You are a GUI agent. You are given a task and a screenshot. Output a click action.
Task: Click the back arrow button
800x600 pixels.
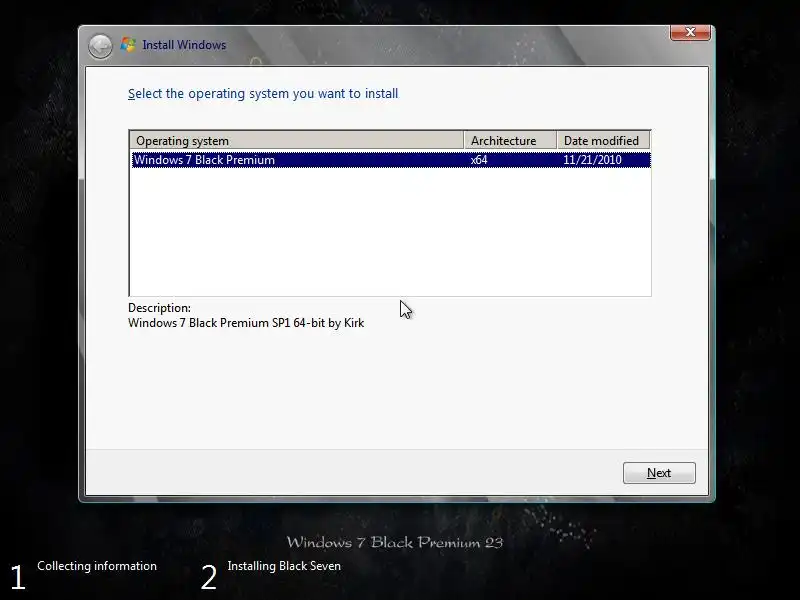click(100, 46)
